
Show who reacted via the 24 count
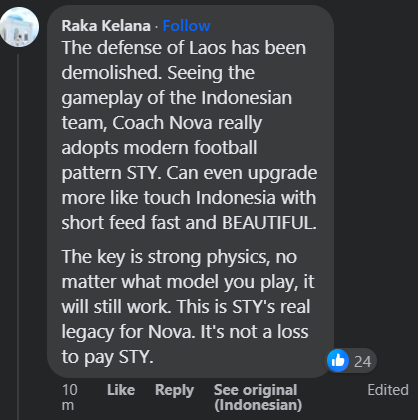click(x=362, y=361)
